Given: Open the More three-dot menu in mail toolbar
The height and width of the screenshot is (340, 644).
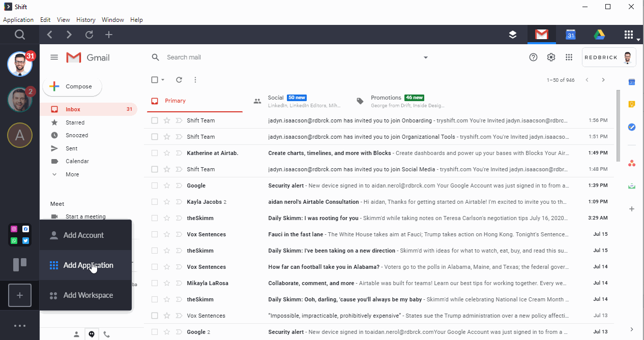Looking at the screenshot, I should (x=195, y=80).
